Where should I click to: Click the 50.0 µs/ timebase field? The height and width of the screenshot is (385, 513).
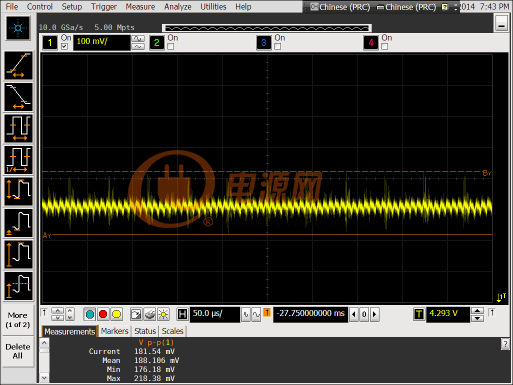click(214, 314)
